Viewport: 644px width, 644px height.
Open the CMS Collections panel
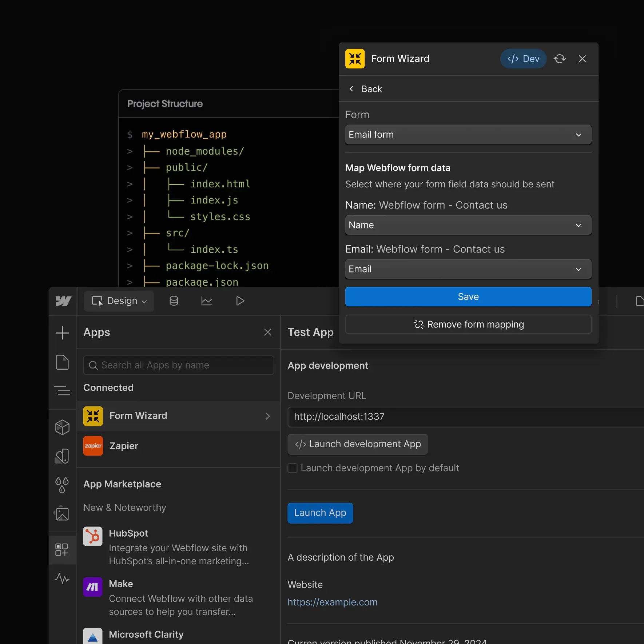click(x=174, y=301)
